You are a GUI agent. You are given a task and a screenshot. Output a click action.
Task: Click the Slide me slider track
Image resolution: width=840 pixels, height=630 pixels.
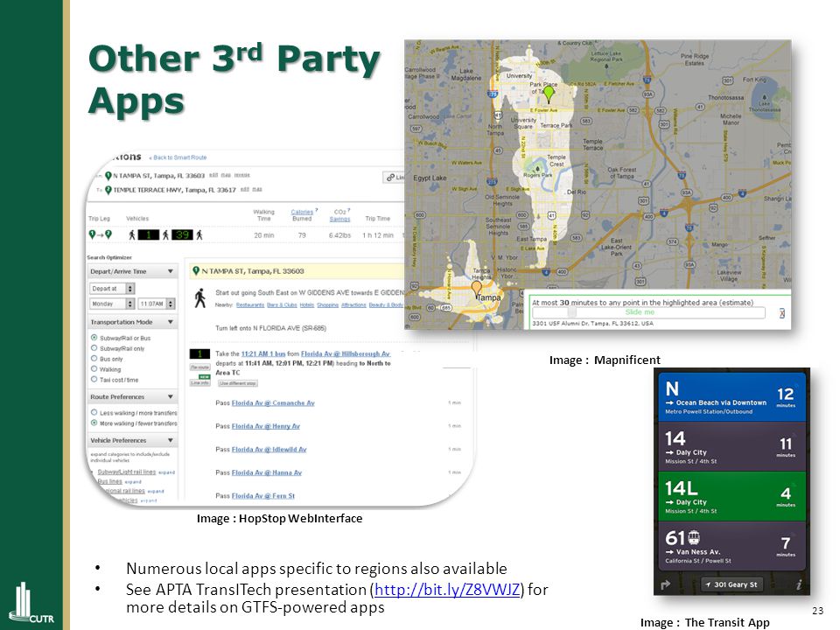[x=648, y=312]
